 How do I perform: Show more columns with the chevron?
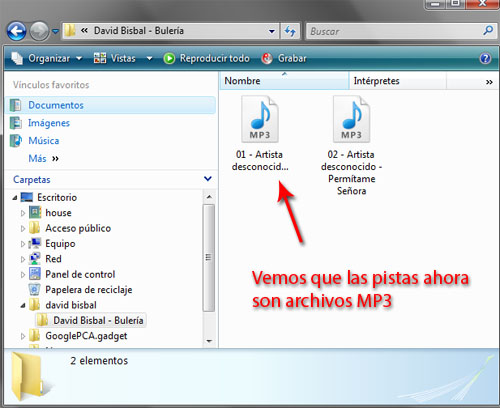489,82
